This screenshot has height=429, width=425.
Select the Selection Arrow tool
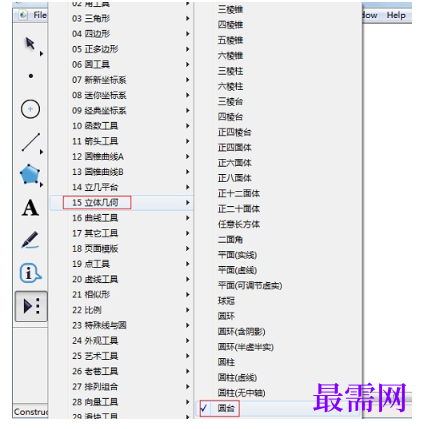[30, 44]
